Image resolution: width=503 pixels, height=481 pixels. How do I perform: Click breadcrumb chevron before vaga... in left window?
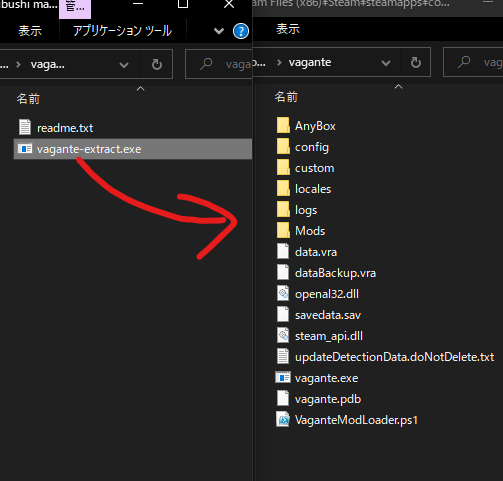coord(19,64)
